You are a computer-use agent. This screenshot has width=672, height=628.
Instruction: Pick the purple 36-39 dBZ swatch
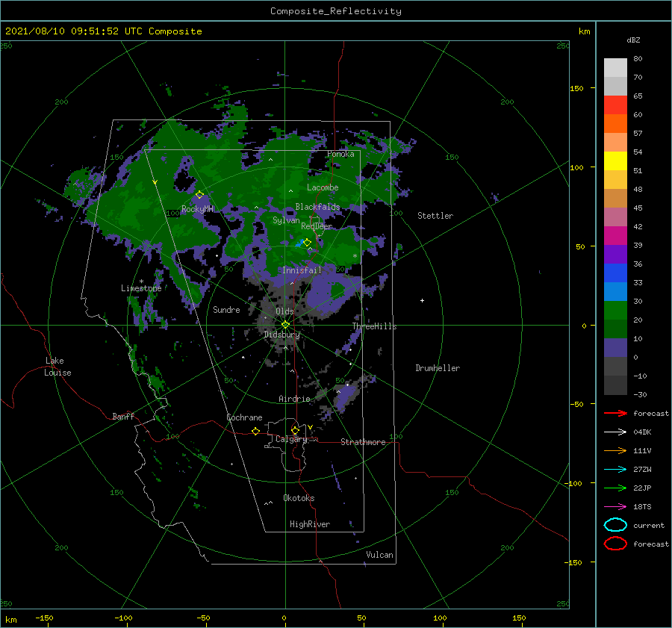(615, 254)
